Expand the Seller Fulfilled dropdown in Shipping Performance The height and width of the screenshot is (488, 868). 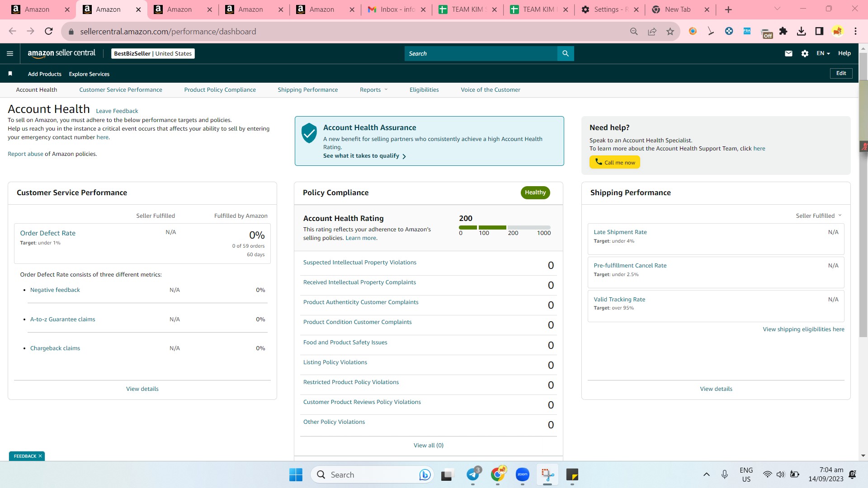[x=819, y=216]
